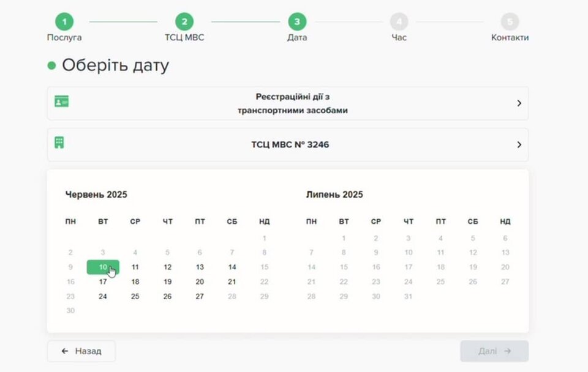The width and height of the screenshot is (588, 372).
Task: Click the ID card icon in service row
Action: pyautogui.click(x=61, y=102)
